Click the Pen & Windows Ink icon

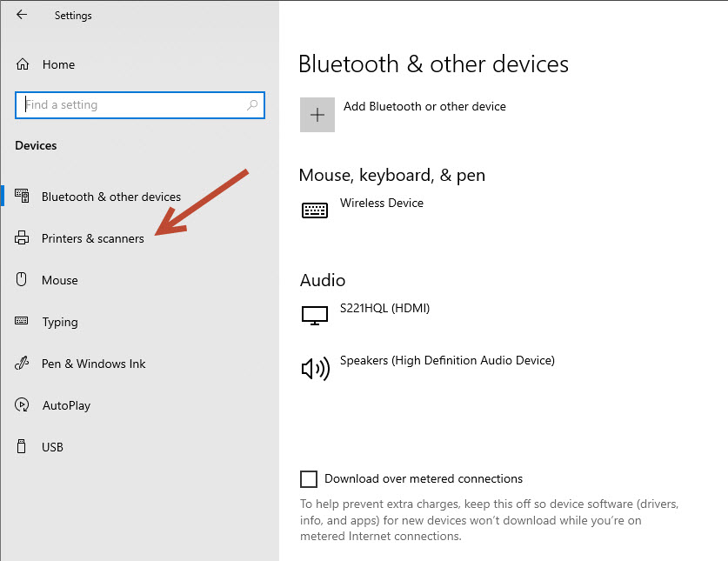(22, 363)
